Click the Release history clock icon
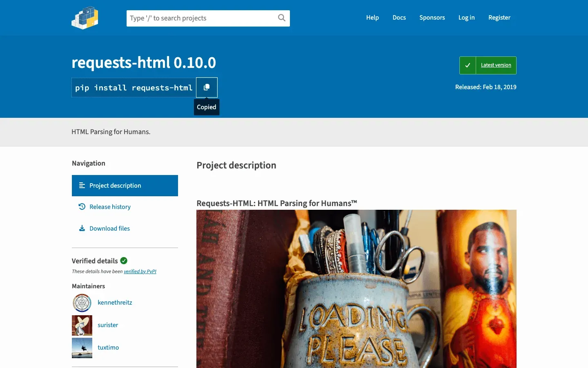This screenshot has height=368, width=588. point(82,206)
